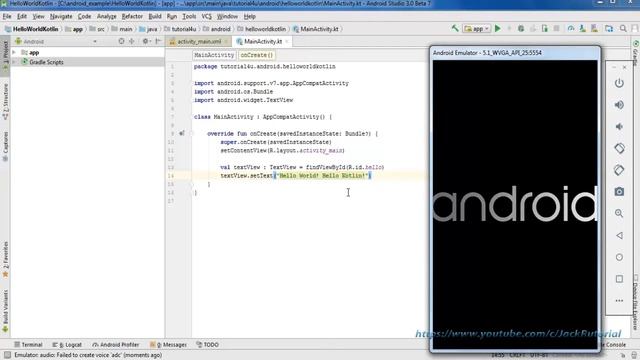640x360 pixels.
Task: Click the Debug app bug icon
Action: [521, 29]
